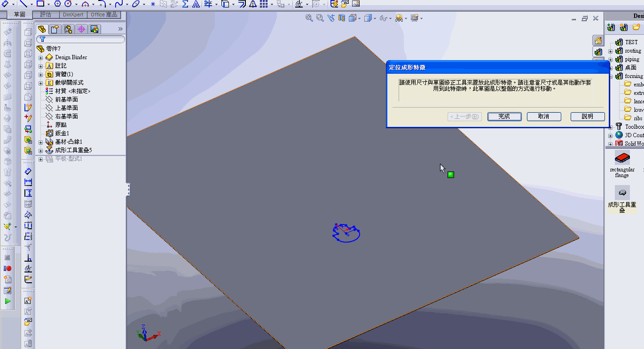Open the Rectangle tool dropdown arrow
This screenshot has width=644, height=349.
point(48,4)
